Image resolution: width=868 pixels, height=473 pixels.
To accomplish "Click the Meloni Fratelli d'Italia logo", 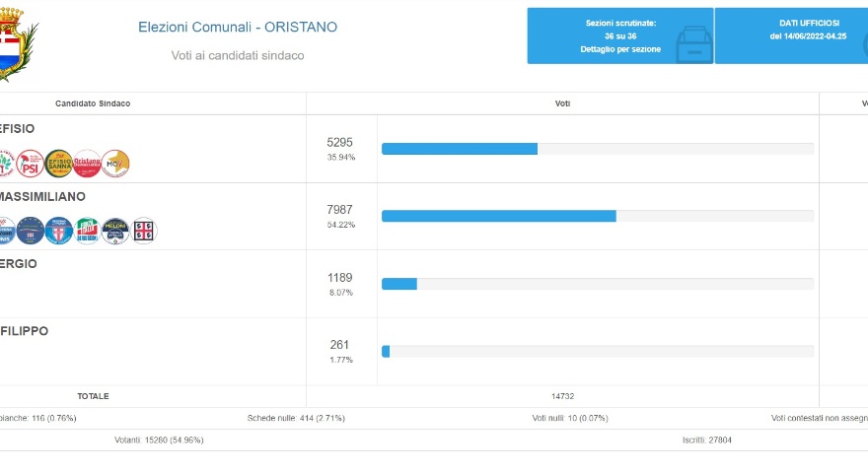I will [x=115, y=231].
